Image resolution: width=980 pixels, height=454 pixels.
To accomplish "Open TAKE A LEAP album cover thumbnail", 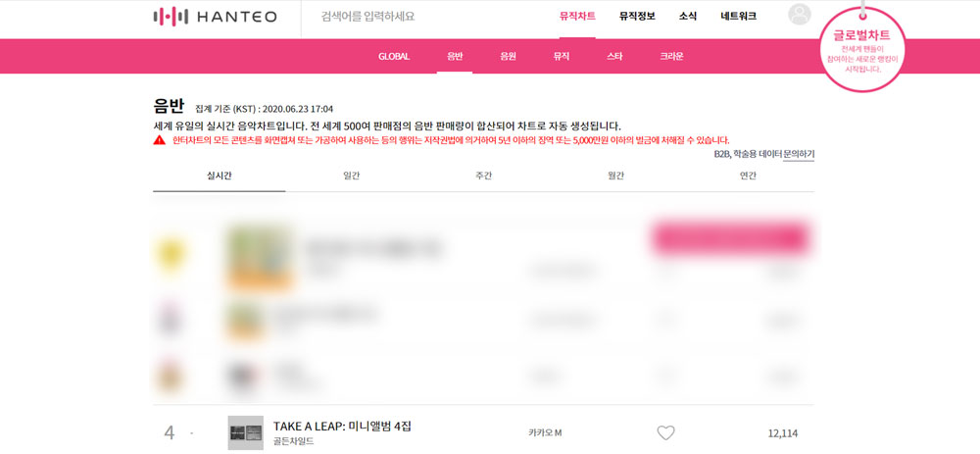I will 246,432.
